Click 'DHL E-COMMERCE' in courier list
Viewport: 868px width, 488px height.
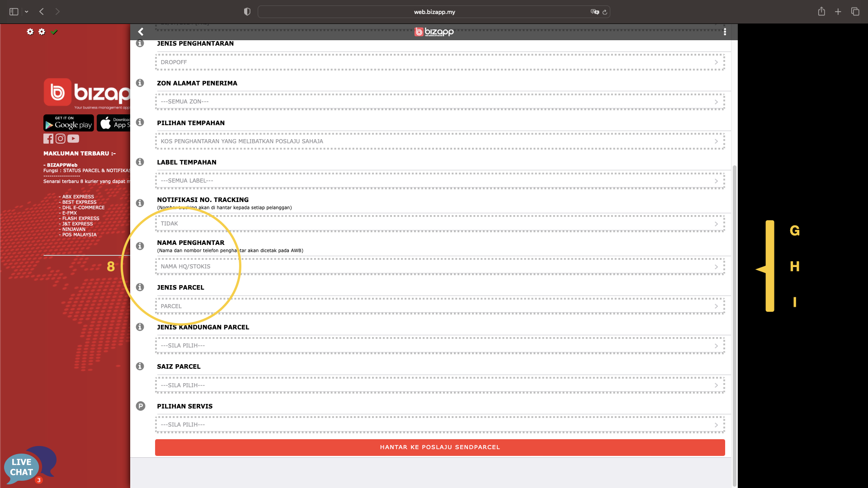point(84,207)
